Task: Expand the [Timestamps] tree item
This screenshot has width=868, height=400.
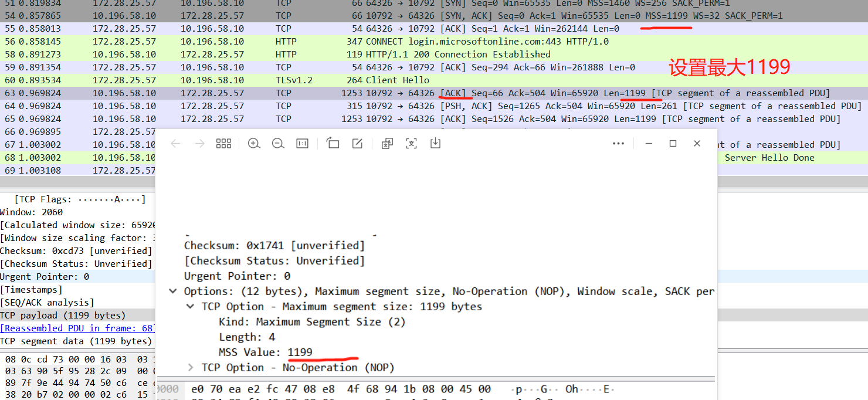Action: [26, 289]
